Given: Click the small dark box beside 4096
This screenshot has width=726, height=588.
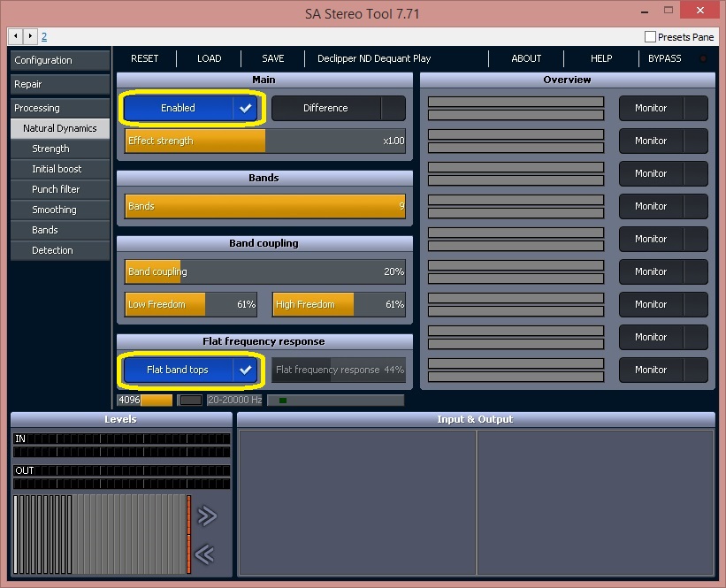Looking at the screenshot, I should click(191, 400).
